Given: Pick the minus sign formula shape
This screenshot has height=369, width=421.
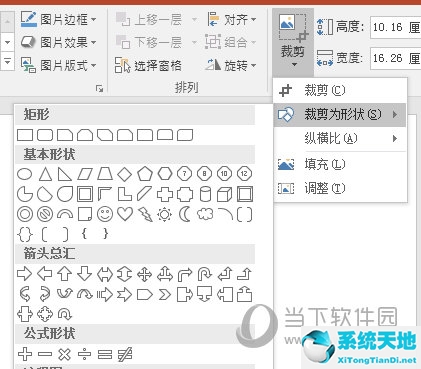Looking at the screenshot, I should tap(45, 354).
